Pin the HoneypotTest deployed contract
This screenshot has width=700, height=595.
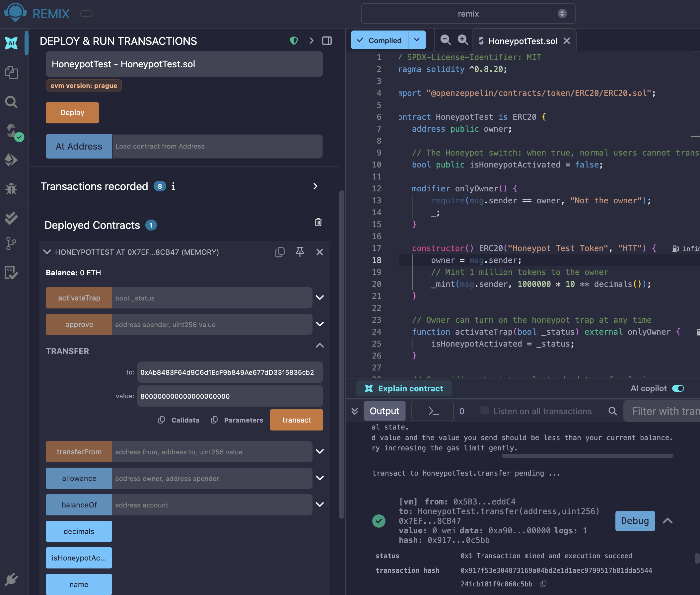point(300,252)
